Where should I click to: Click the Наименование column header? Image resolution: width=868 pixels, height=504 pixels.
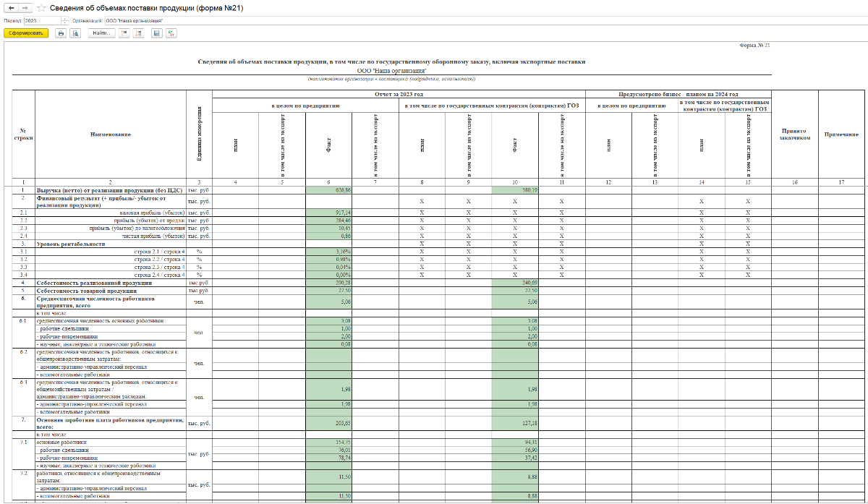click(111, 134)
